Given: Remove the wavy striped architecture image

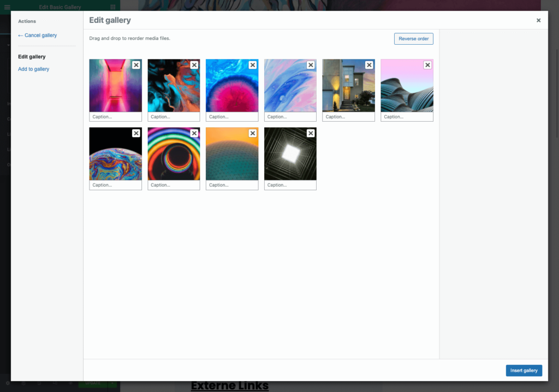Looking at the screenshot, I should coord(427,65).
